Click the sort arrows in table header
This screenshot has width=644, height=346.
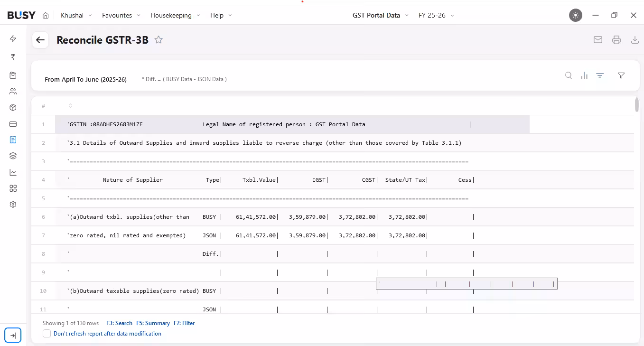pyautogui.click(x=70, y=106)
